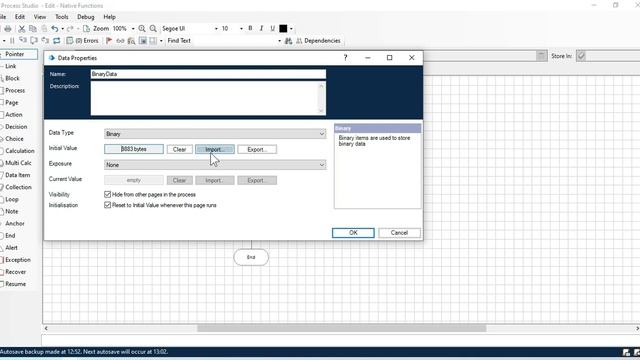Open the dropdown left of Store In
The image size is (640, 360).
(542, 56)
